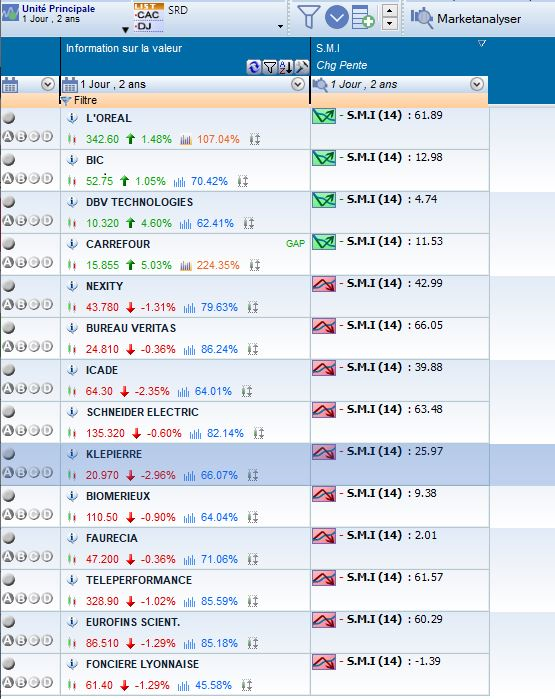The height and width of the screenshot is (699, 555).
Task: Click the Filtre row label
Action: (85, 100)
